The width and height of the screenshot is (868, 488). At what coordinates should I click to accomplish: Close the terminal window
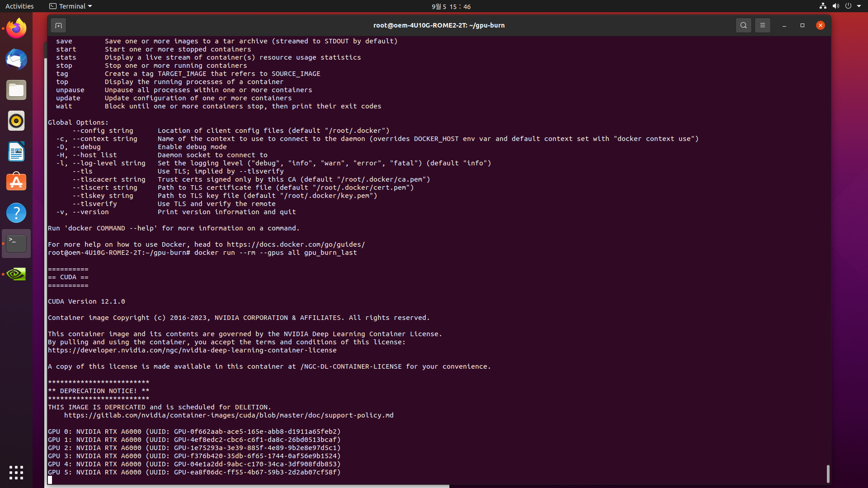tap(821, 25)
